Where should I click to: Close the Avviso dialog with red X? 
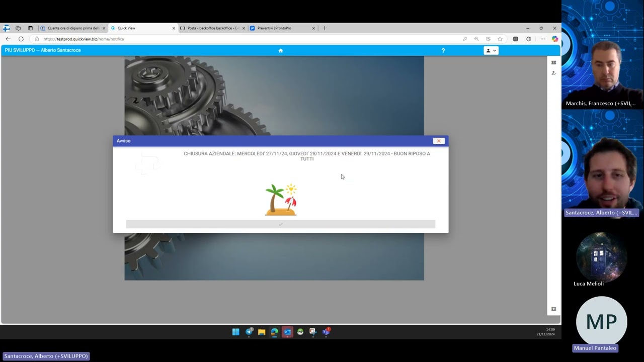[439, 141]
